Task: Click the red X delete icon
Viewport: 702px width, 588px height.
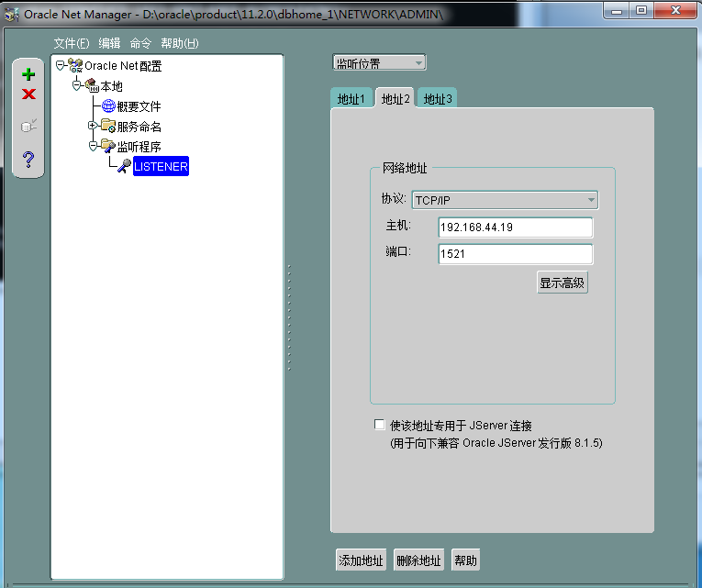Action: 28,94
